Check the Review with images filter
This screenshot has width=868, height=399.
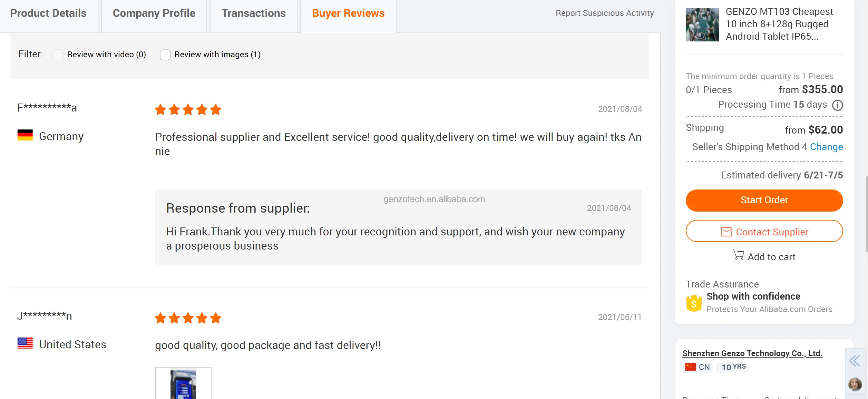165,55
